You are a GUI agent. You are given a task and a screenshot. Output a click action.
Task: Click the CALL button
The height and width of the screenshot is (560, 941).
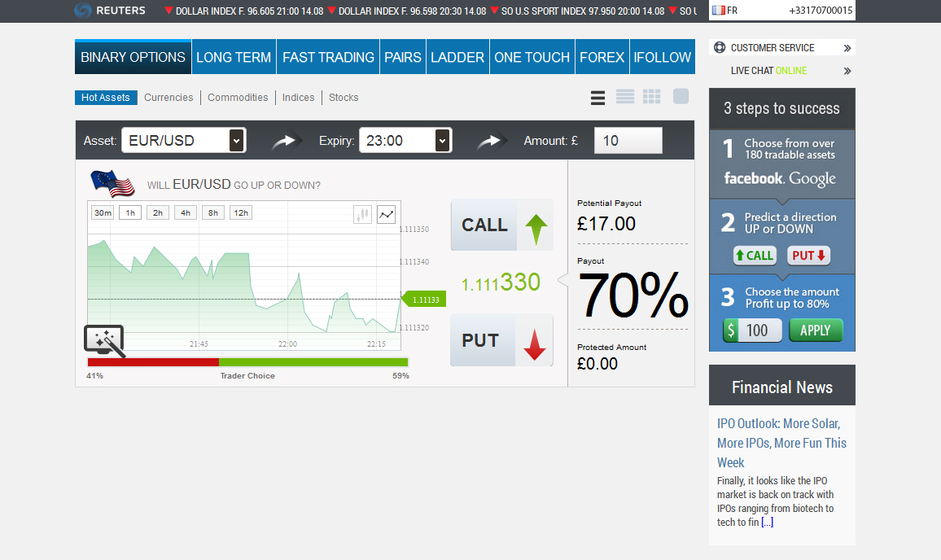tap(501, 225)
